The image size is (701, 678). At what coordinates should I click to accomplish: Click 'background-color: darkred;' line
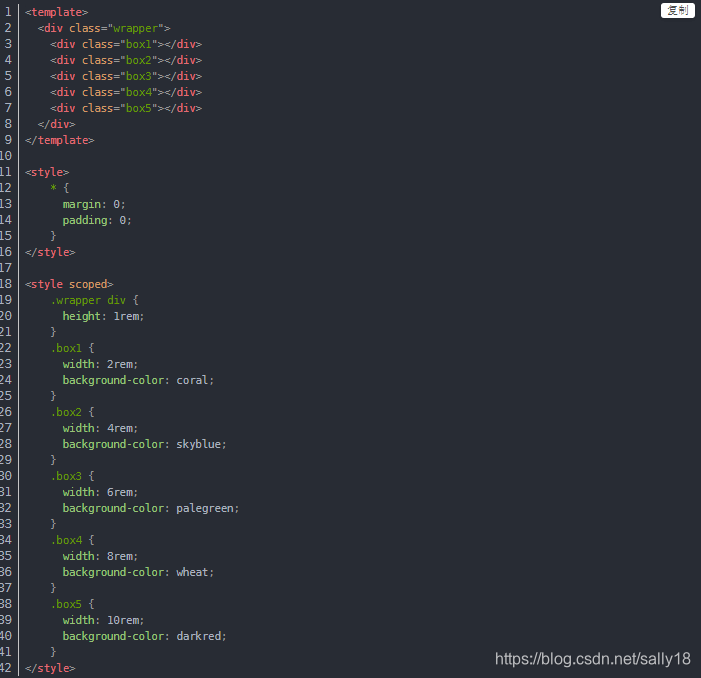144,636
